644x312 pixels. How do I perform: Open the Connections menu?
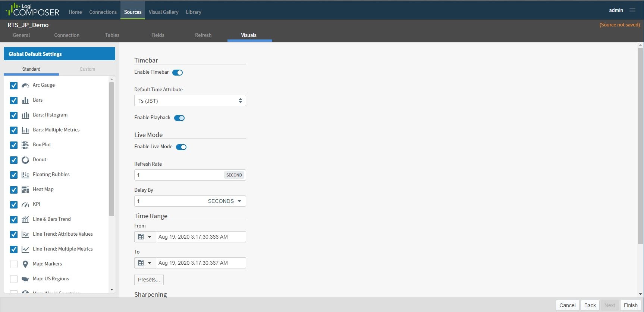point(103,12)
